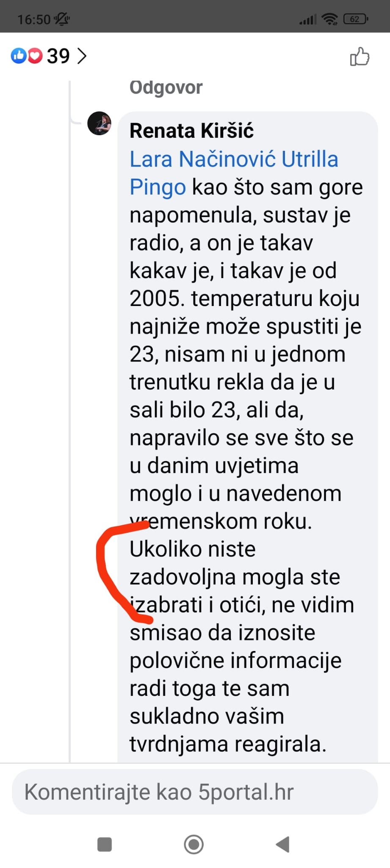Tap the Pingo tagged name link
390x868 pixels.
coord(158,187)
